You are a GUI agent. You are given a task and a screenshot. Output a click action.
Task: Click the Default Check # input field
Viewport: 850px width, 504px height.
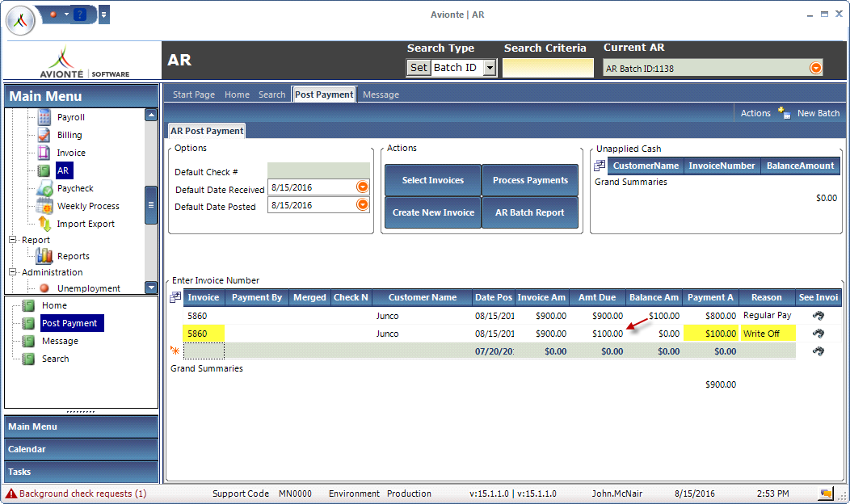(x=318, y=170)
